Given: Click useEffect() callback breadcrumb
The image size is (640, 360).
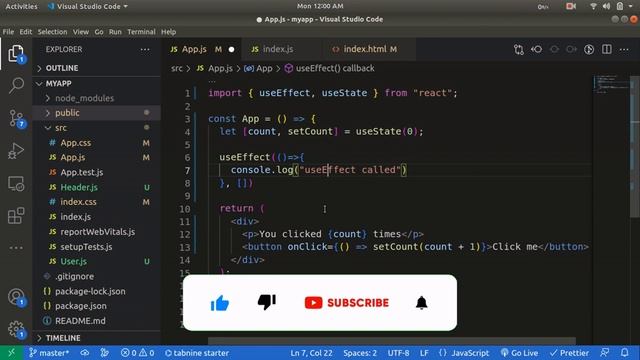Looking at the screenshot, I should point(330,68).
